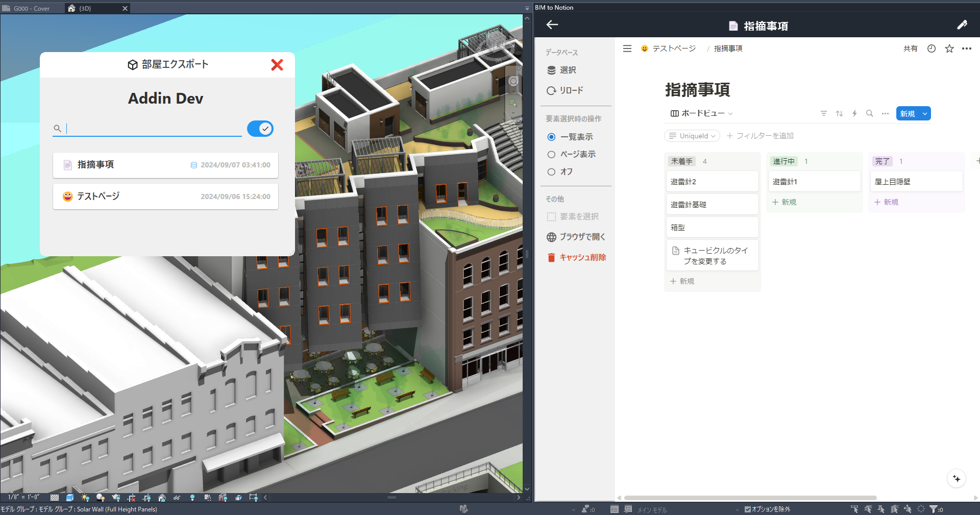Select the ページ表示 radio option
This screenshot has height=515, width=980.
click(x=551, y=155)
